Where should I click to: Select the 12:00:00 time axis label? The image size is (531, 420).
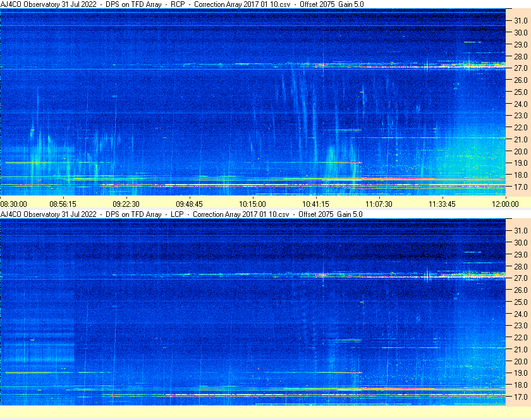[x=505, y=204]
